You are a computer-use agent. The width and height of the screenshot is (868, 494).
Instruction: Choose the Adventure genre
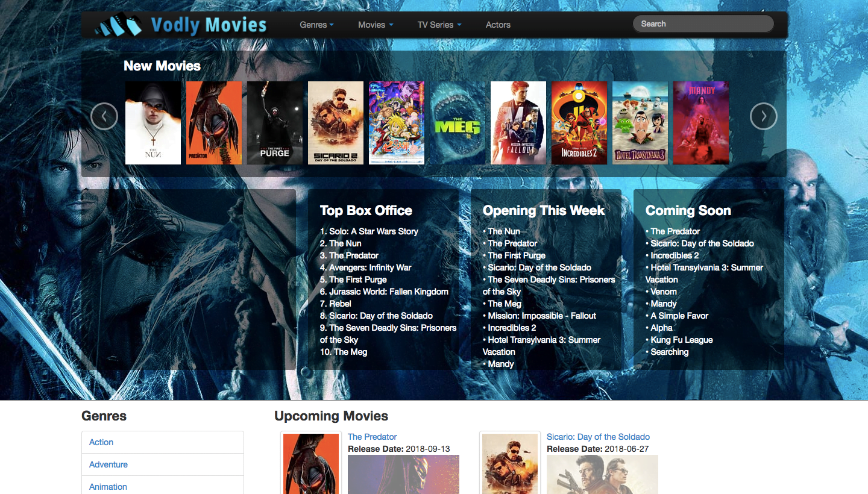163,464
